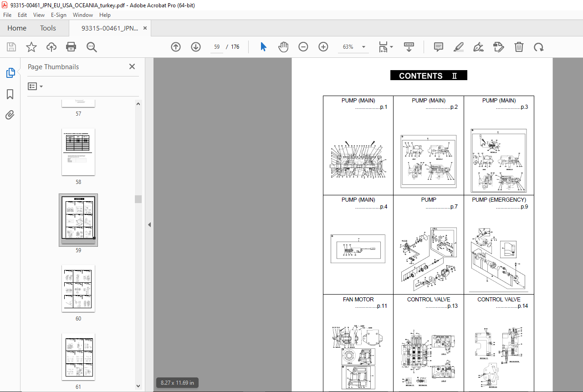Click the page number field showing 59
The image size is (583, 392).
point(217,47)
